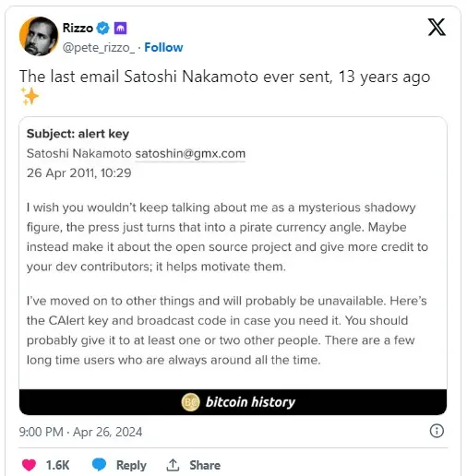Click the blue reply speech bubble icon
467x476 pixels.
click(x=99, y=464)
